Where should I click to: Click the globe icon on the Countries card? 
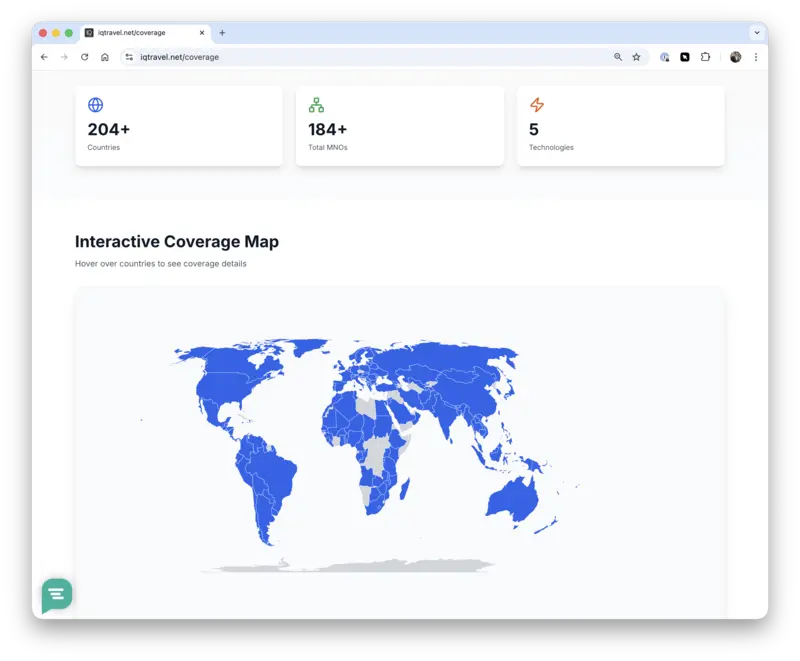pyautogui.click(x=95, y=103)
